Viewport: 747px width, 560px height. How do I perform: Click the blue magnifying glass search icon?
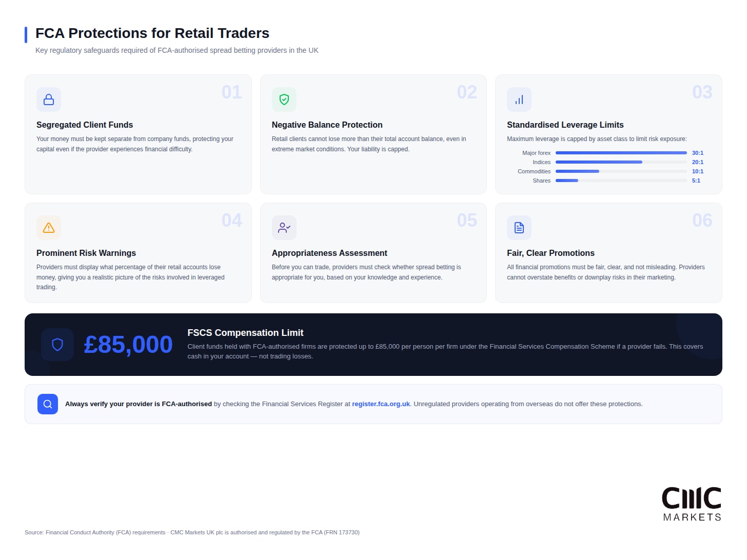(48, 404)
